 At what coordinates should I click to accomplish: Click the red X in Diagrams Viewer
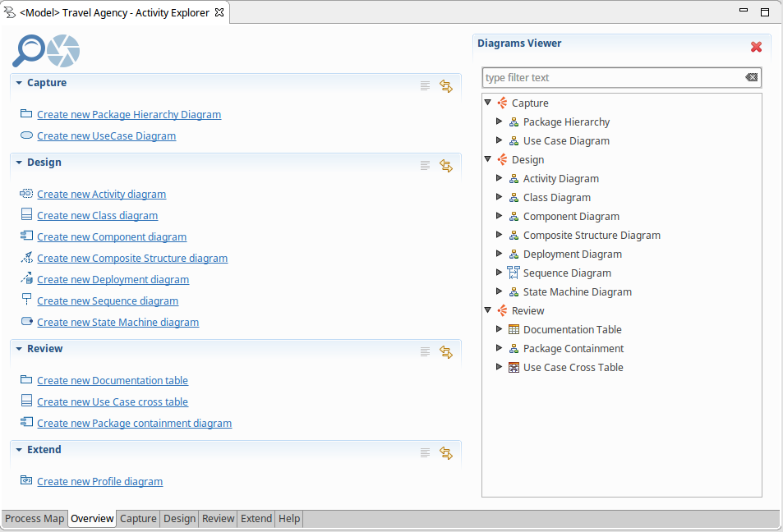(x=756, y=47)
